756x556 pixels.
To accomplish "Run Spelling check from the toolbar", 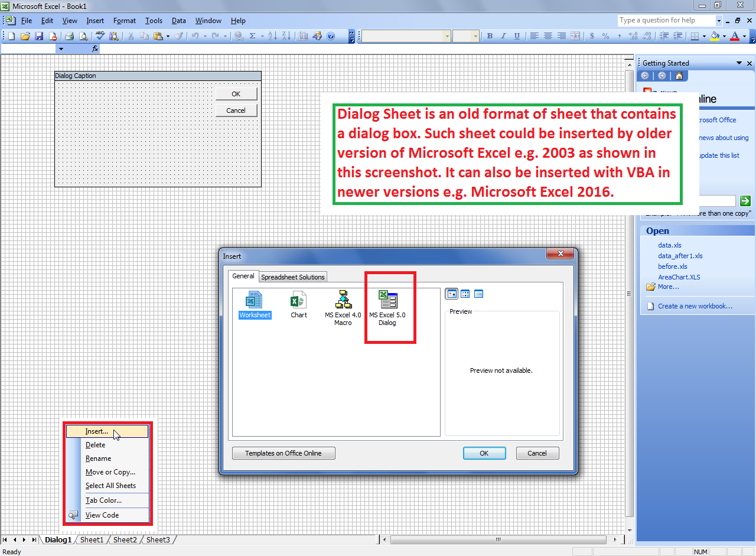I will point(100,36).
